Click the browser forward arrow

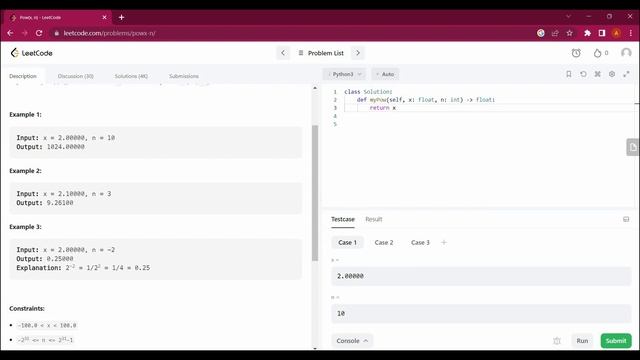pyautogui.click(x=25, y=33)
